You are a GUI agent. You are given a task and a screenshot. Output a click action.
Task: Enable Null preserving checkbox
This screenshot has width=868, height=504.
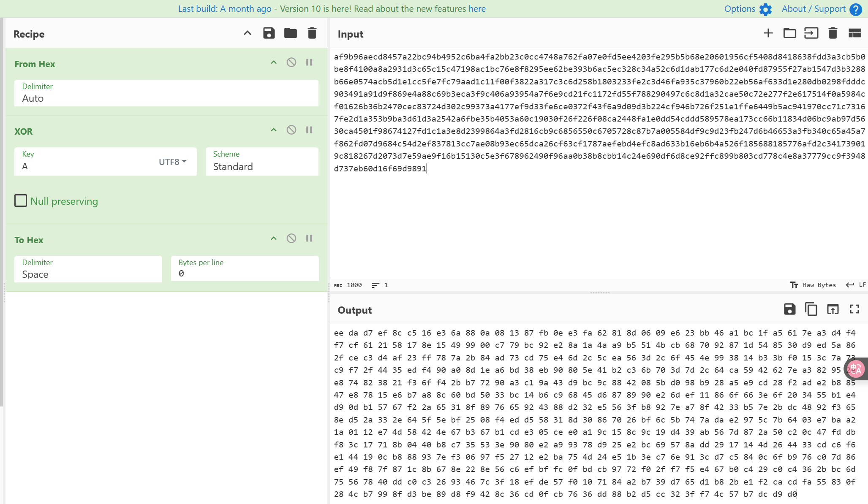point(21,201)
